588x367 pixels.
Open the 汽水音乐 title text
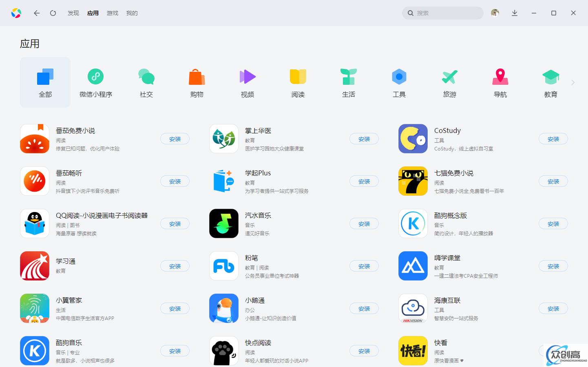(x=258, y=215)
